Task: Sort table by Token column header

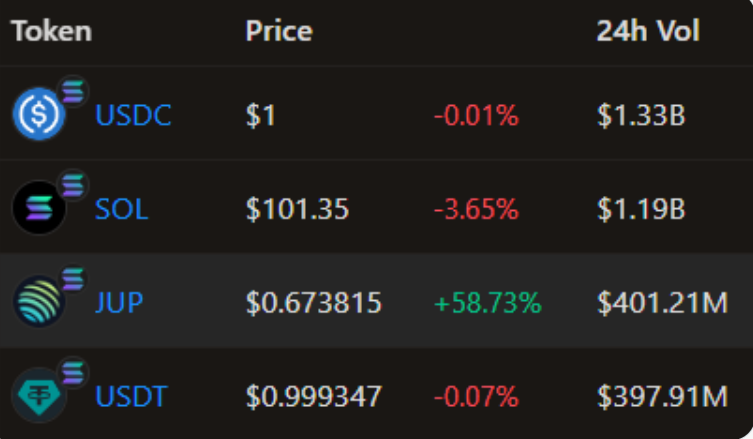Action: tap(51, 31)
